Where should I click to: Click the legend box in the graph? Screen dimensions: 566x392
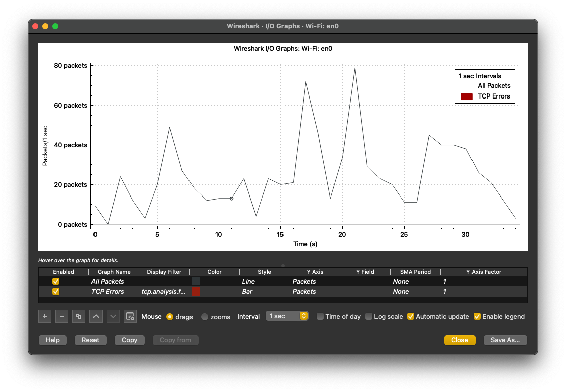click(x=485, y=86)
